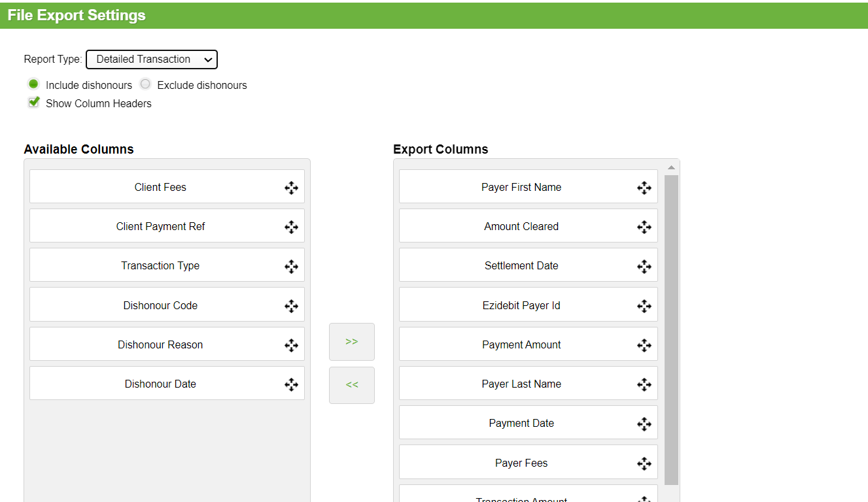
Task: Click the move handle on Client Payment Ref
Action: pos(291,227)
